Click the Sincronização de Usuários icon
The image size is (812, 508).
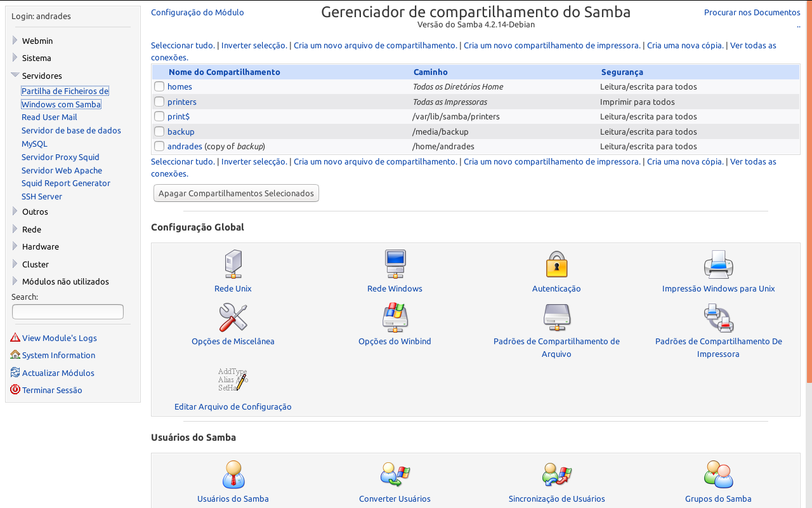tap(556, 475)
